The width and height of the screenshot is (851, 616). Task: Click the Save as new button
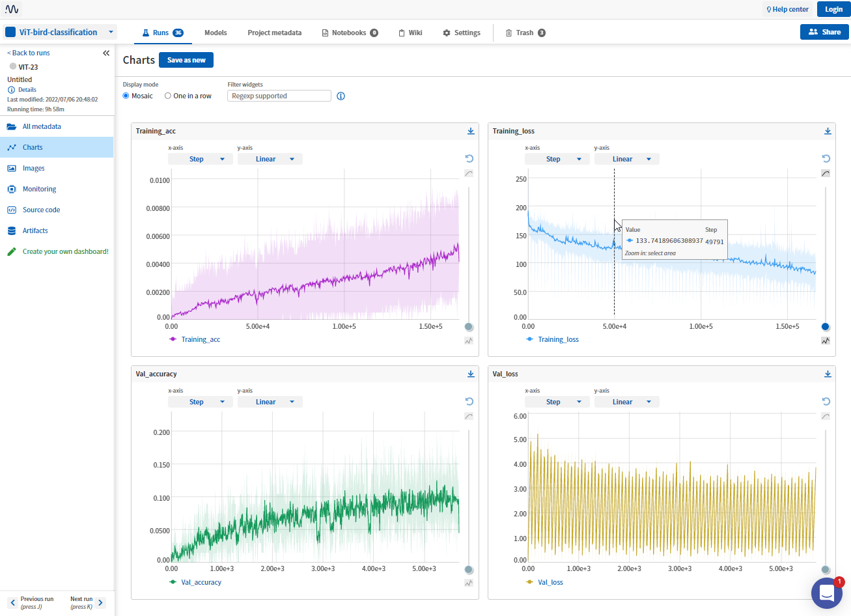[x=186, y=60]
